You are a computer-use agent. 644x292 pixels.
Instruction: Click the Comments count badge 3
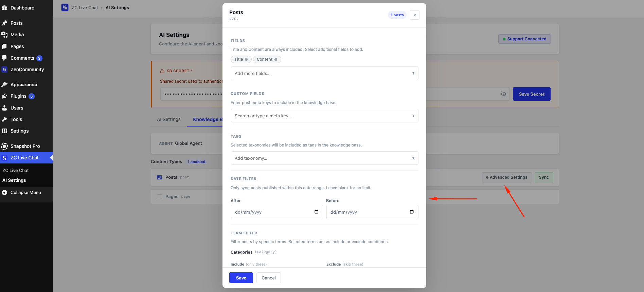point(39,58)
